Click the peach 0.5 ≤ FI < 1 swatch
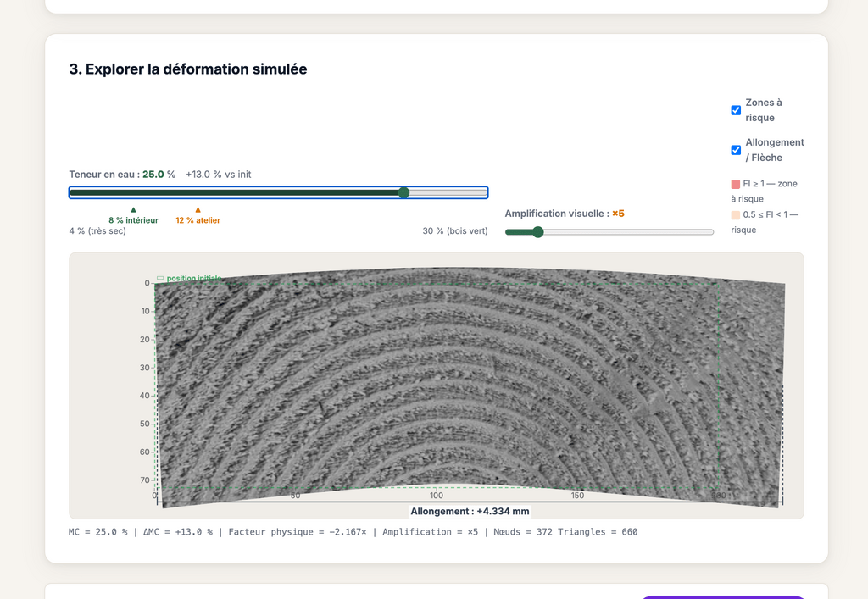Screen dimensions: 868x599 point(735,215)
